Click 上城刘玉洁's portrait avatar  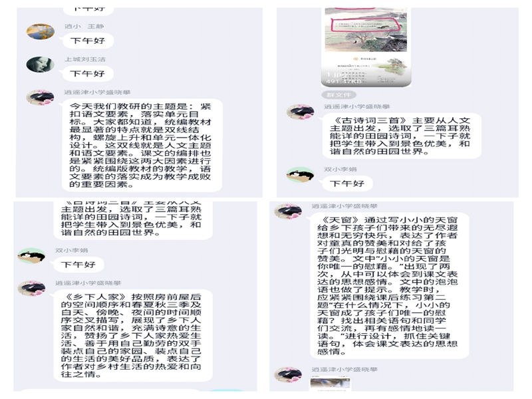(x=41, y=65)
